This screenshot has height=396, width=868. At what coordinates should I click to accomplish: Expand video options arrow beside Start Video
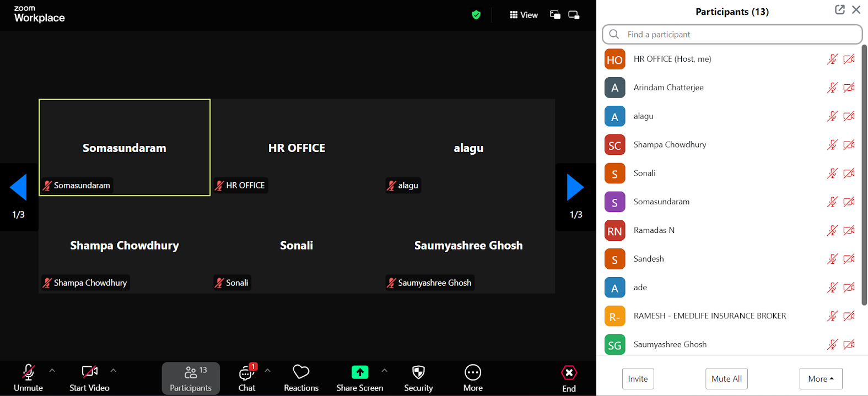114,371
